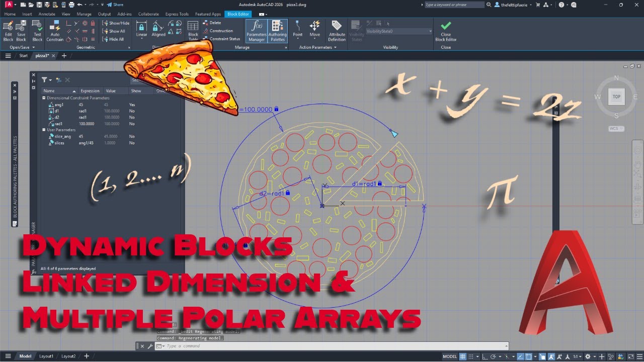Click the TOP face of ViewCube
Image resolution: width=644 pixels, height=362 pixels.
(x=616, y=97)
